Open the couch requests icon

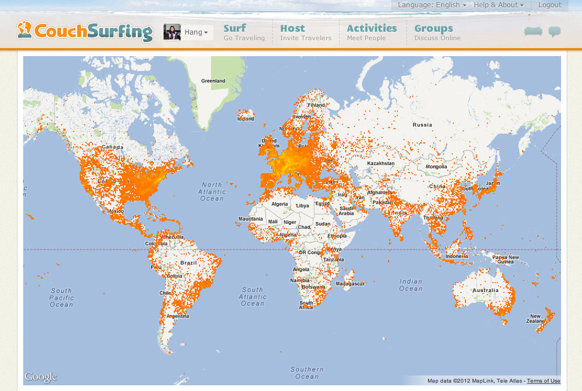point(533,31)
